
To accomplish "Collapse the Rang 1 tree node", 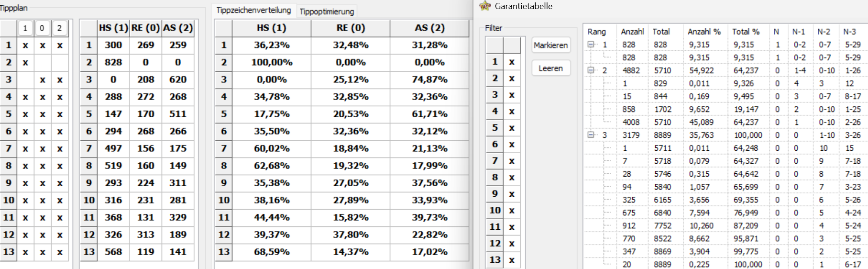I will coord(591,44).
